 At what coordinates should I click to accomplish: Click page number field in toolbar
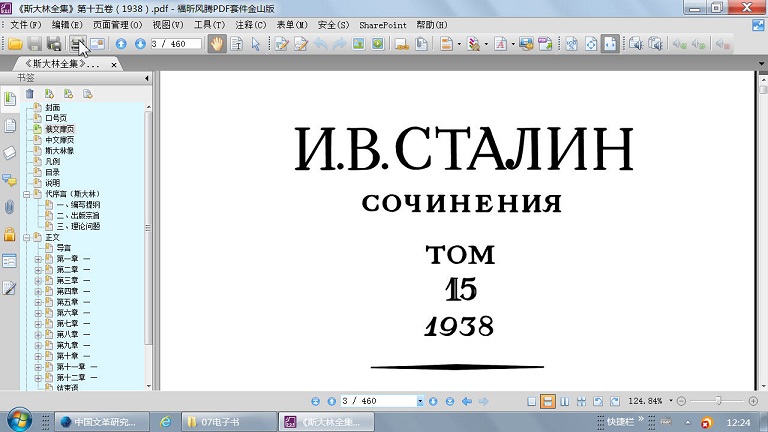(x=173, y=44)
